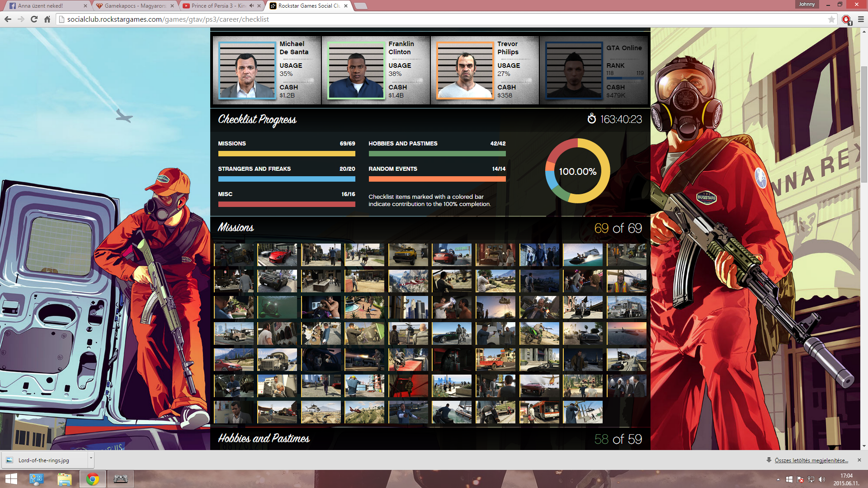Switch to the Gamekapocs tab

135,6
